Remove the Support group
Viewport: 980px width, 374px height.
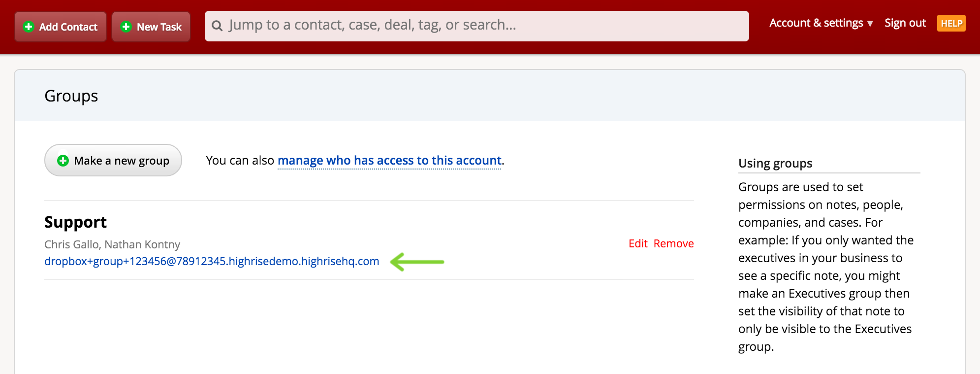coord(673,243)
